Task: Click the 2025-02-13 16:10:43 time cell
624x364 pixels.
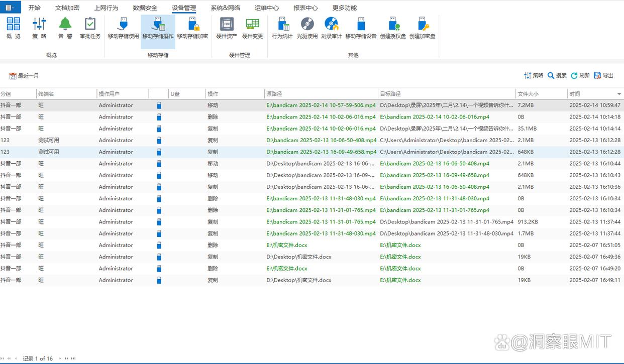Action: click(595, 175)
